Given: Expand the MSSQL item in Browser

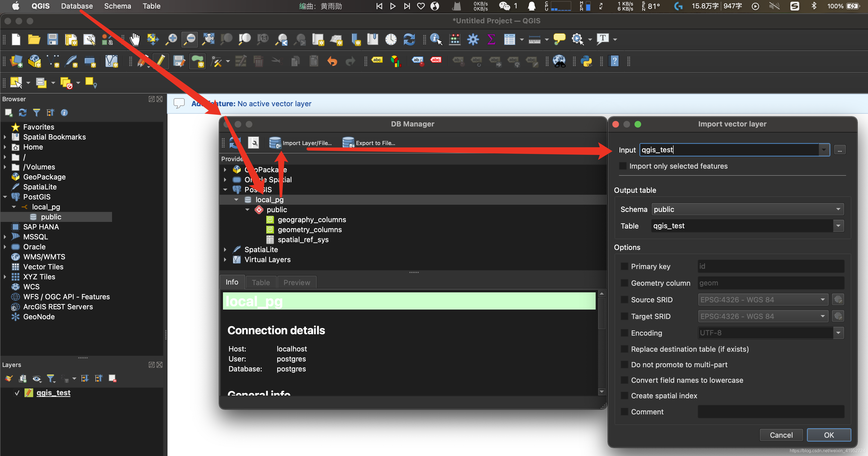Looking at the screenshot, I should (5, 237).
